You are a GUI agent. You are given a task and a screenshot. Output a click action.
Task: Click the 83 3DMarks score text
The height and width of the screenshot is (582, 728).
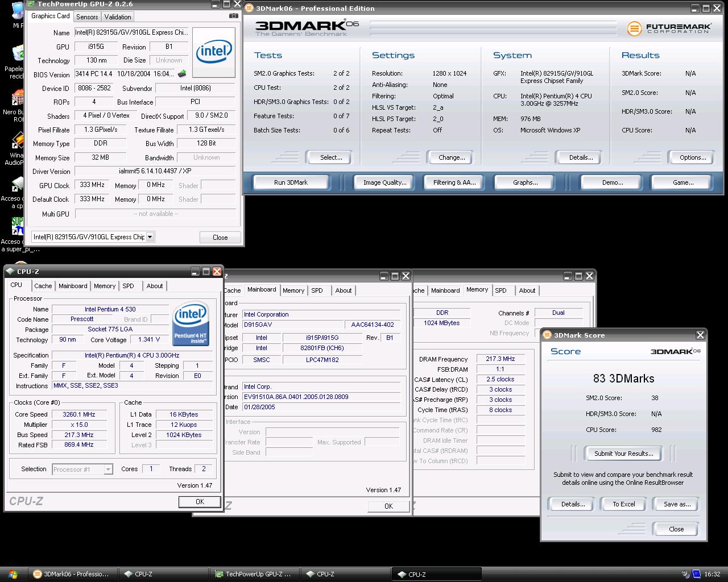point(623,379)
